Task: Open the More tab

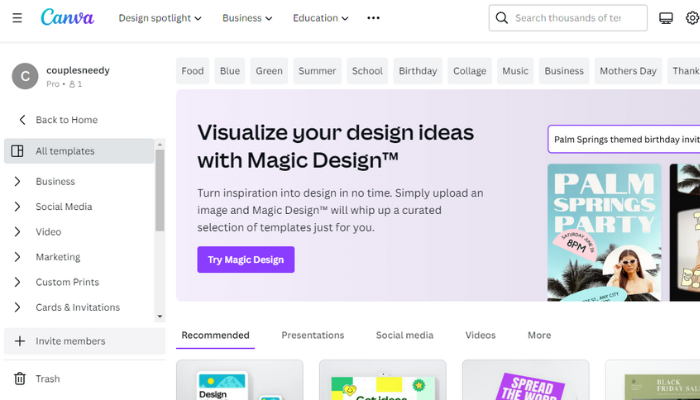Action: coord(539,335)
